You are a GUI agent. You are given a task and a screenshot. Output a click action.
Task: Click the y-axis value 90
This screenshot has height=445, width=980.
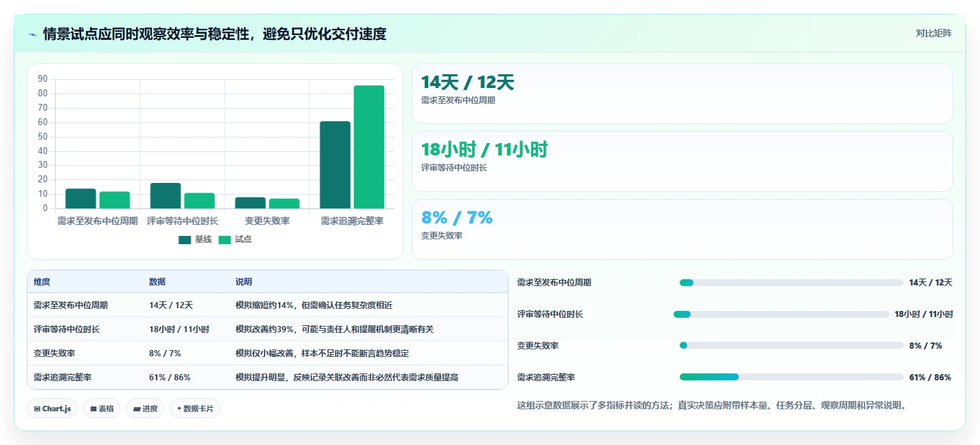pos(43,79)
